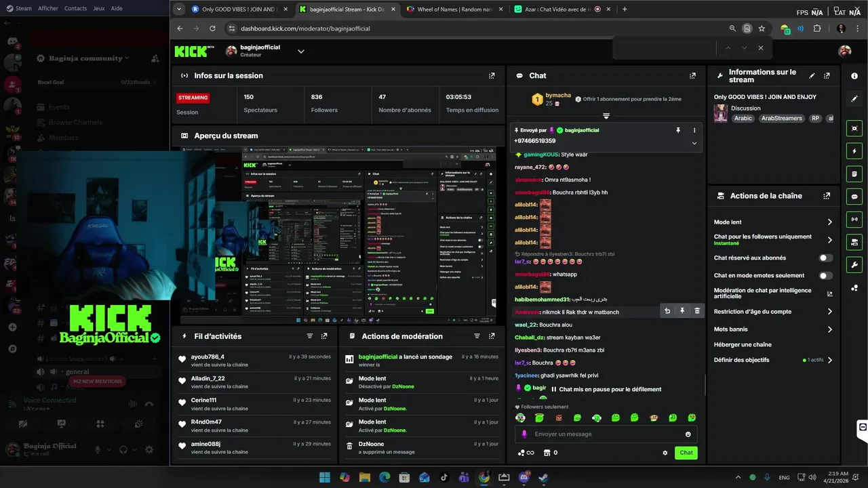Viewport: 868px width, 488px height.
Task: Unpin the pinned chat message
Action: click(x=677, y=130)
